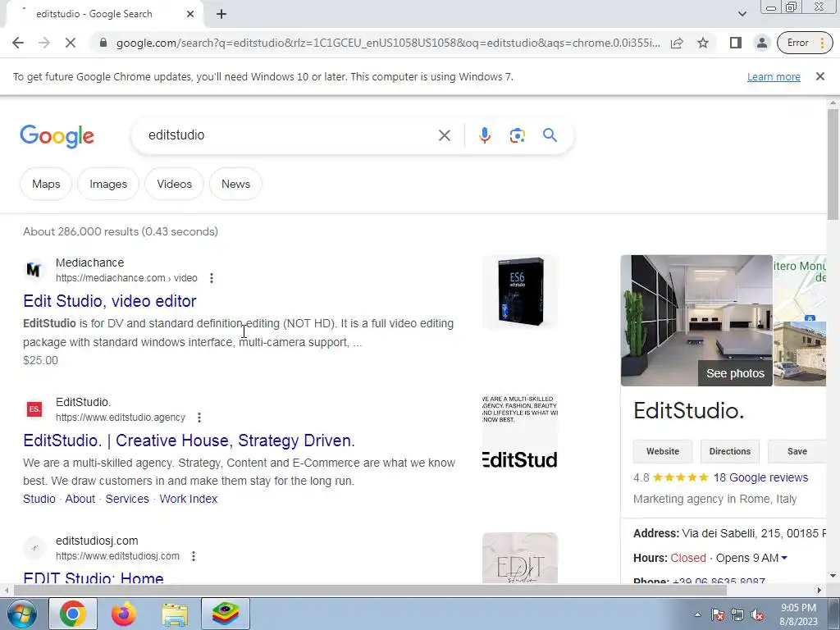Click the Mediachance M favicon
Screen dimensions: 840x630
(x=34, y=270)
